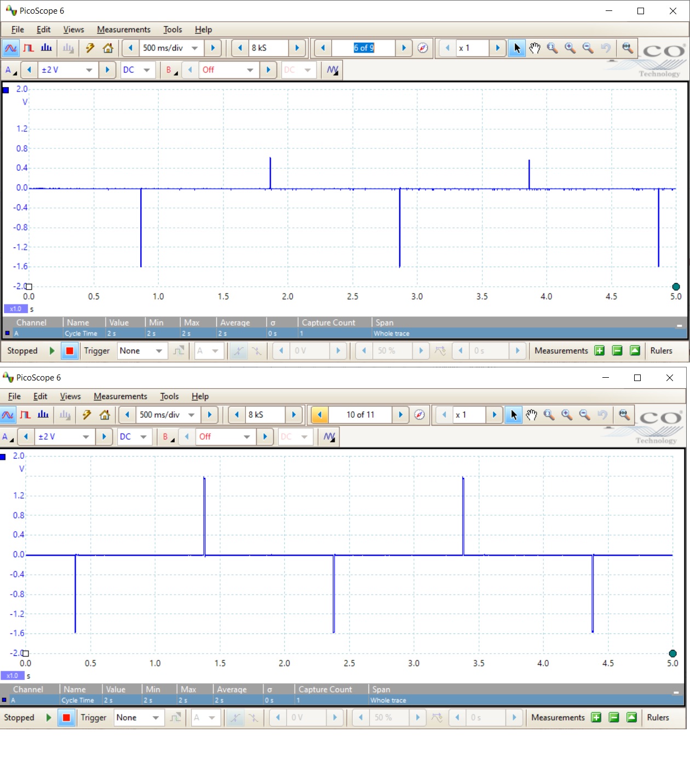
Task: Click the x1.0 time axis scale button, upper window
Action: (15, 309)
